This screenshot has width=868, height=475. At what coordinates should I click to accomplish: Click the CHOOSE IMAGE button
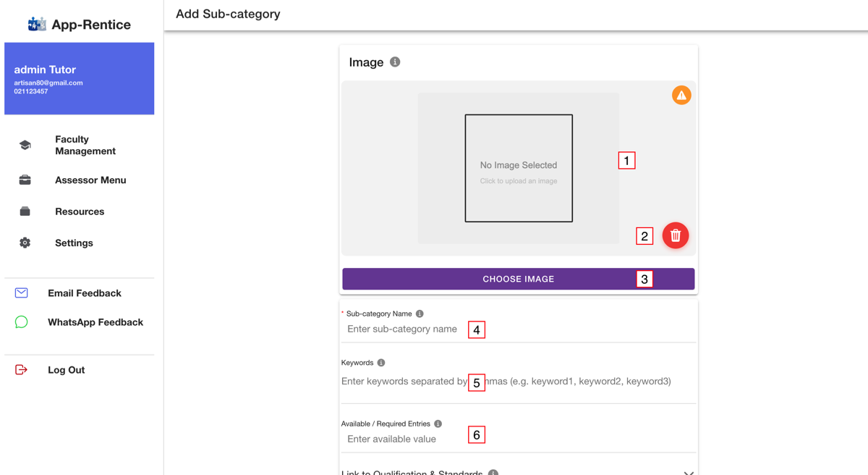(519, 279)
